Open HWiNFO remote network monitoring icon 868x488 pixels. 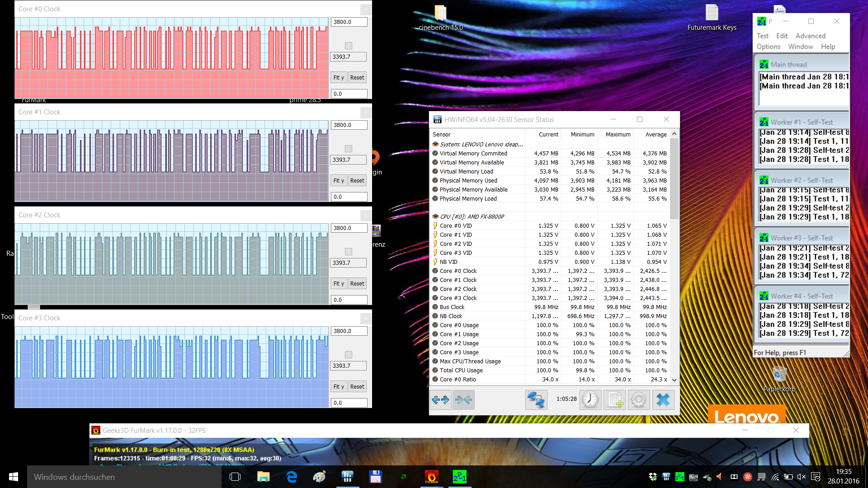(x=536, y=400)
